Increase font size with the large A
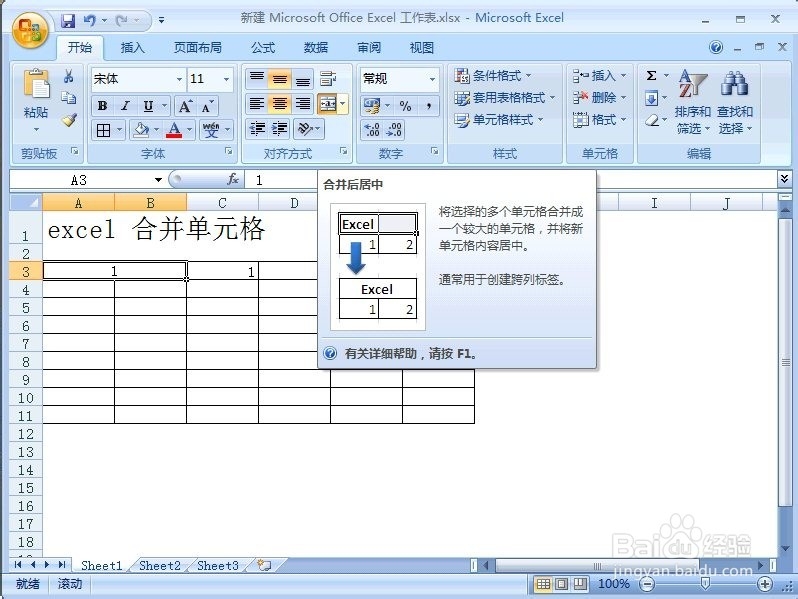798x599 pixels. click(185, 106)
